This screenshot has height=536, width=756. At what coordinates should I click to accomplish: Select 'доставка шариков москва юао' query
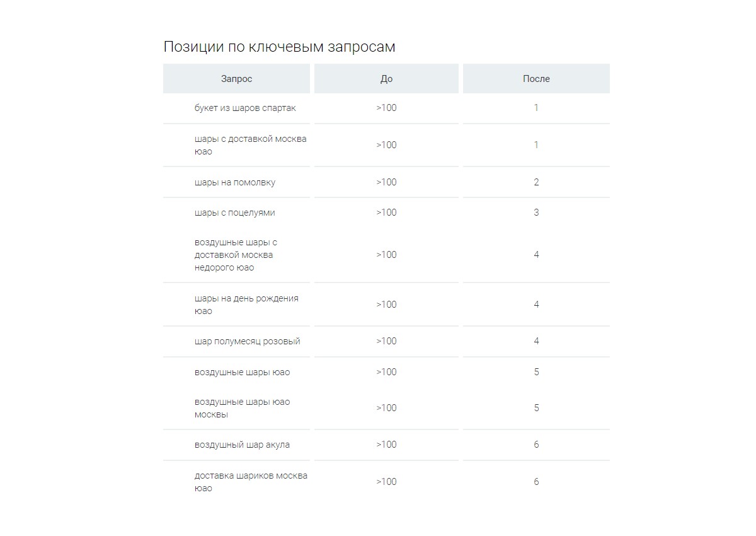tap(251, 482)
